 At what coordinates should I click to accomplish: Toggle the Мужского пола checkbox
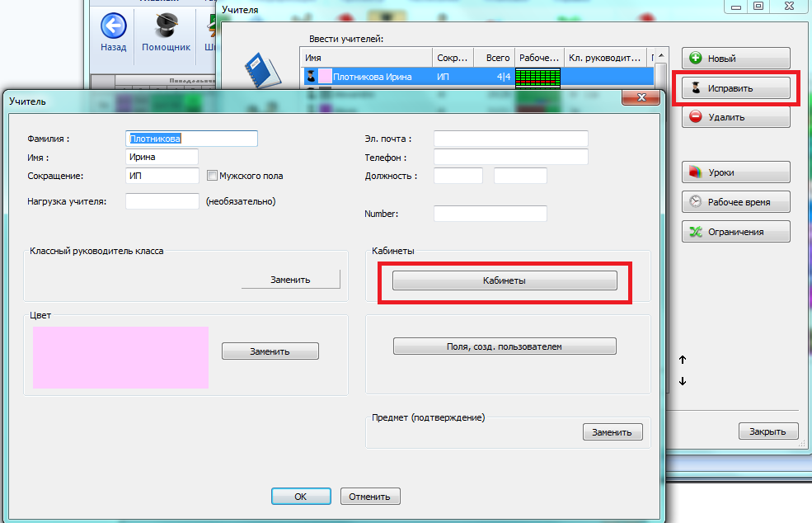pos(213,176)
